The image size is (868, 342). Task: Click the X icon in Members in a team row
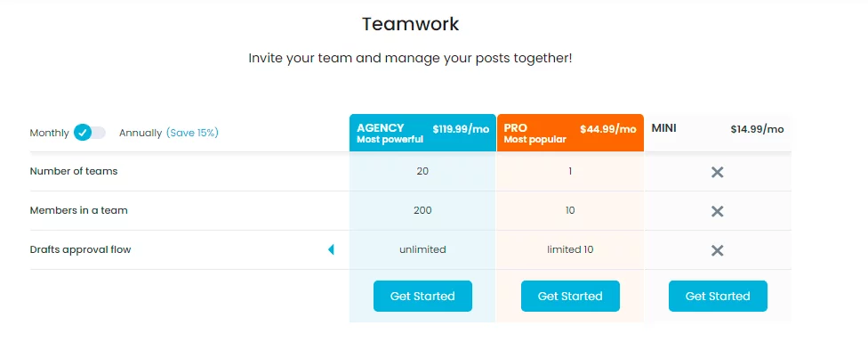point(718,211)
